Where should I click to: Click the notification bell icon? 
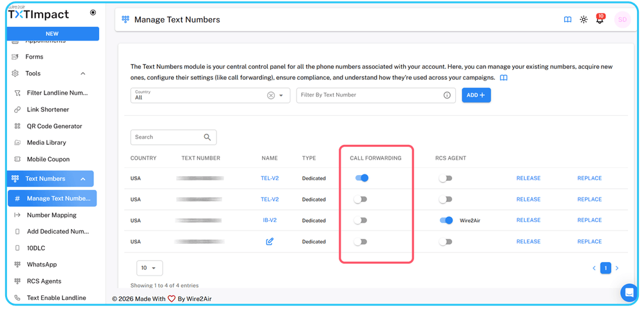click(600, 20)
